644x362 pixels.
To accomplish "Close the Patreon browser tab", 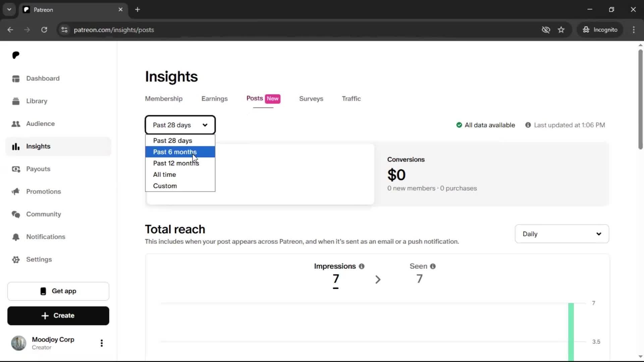I will click(120, 9).
